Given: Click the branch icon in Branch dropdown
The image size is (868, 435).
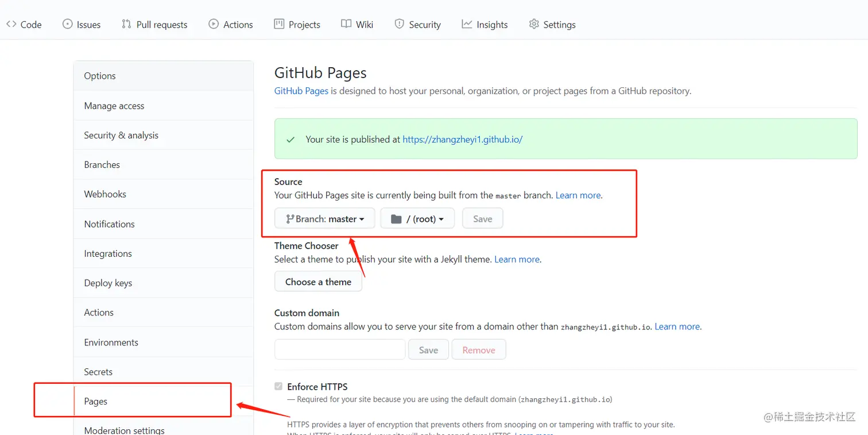Looking at the screenshot, I should tap(290, 219).
